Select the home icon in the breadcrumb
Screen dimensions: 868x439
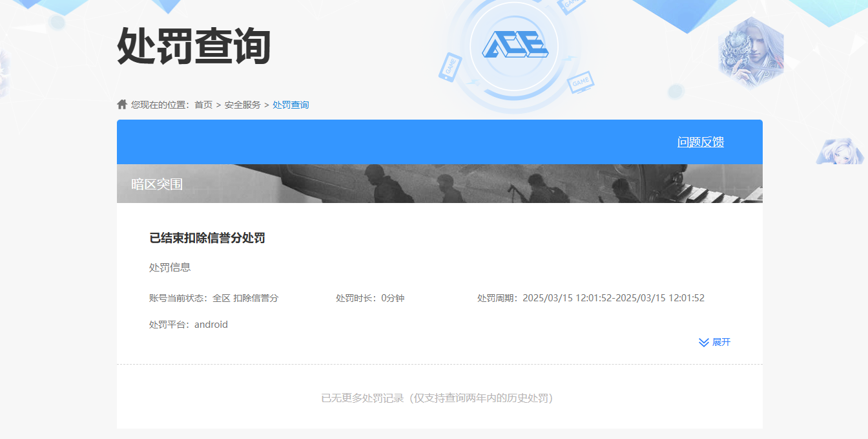click(121, 103)
